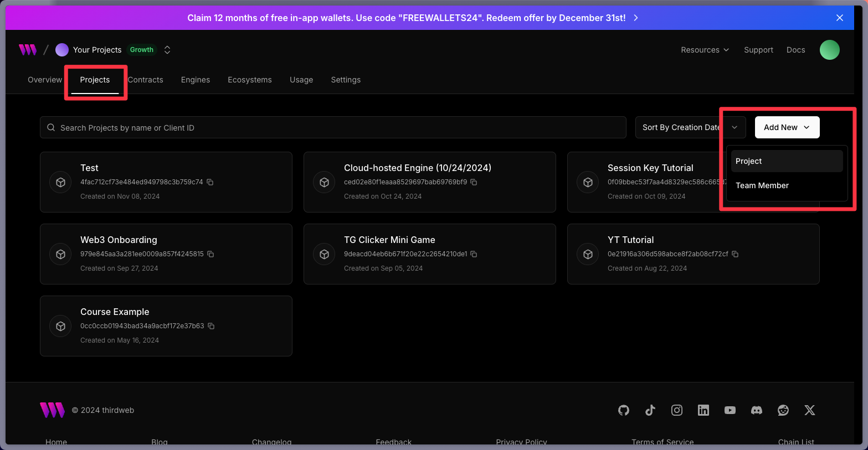Dismiss the promo banner with the X
Screen dimensions: 868x450
(840, 18)
